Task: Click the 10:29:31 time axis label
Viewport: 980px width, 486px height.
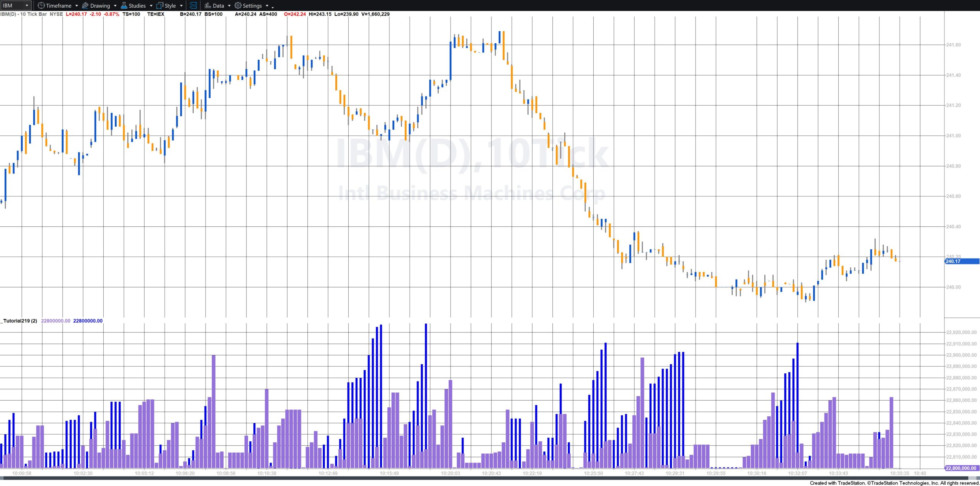Action: click(675, 473)
